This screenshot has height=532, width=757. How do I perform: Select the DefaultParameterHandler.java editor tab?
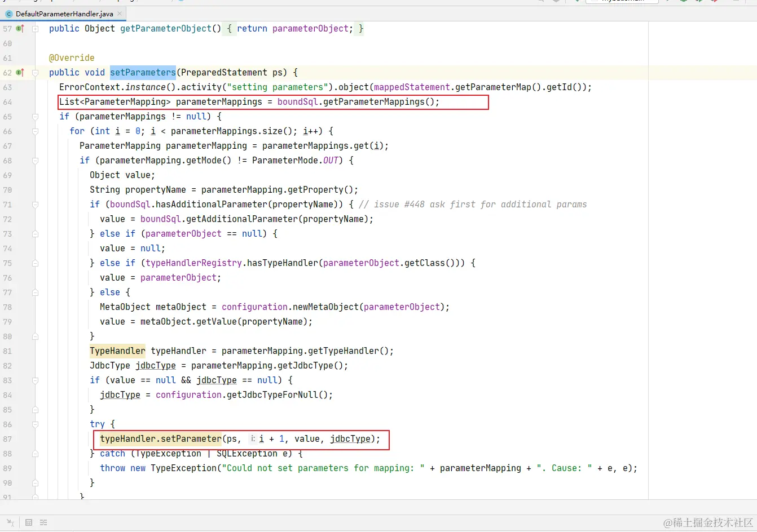64,14
